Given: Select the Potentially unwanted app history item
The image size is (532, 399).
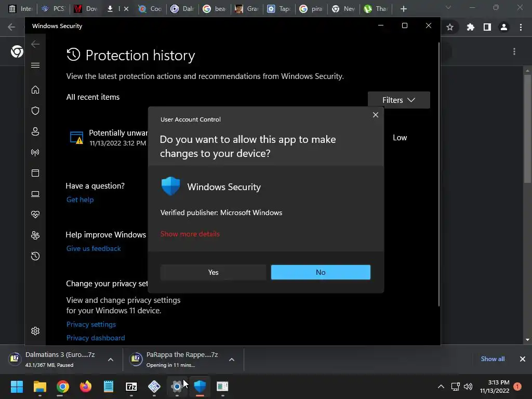Looking at the screenshot, I should pos(109,138).
